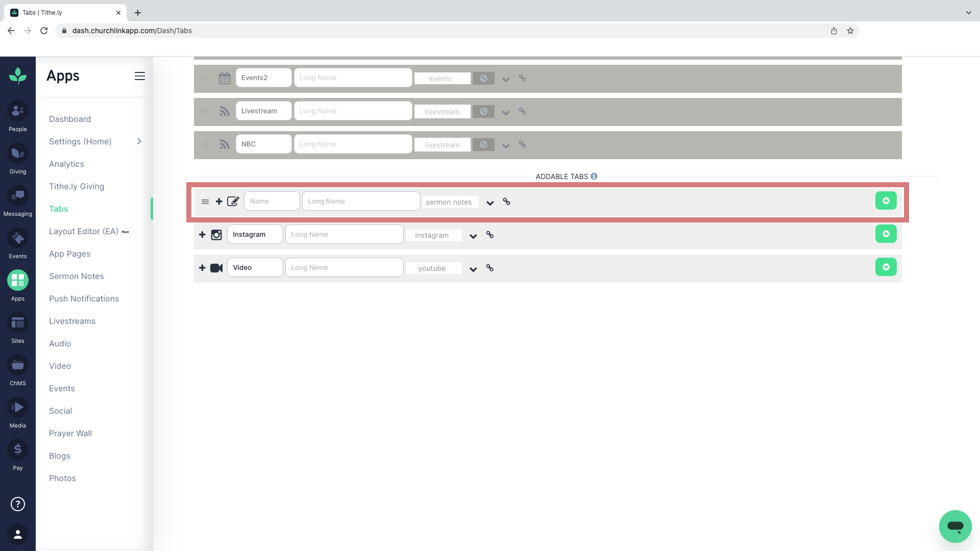The height and width of the screenshot is (551, 980).
Task: Click the link icon on Instagram row
Action: coord(490,235)
